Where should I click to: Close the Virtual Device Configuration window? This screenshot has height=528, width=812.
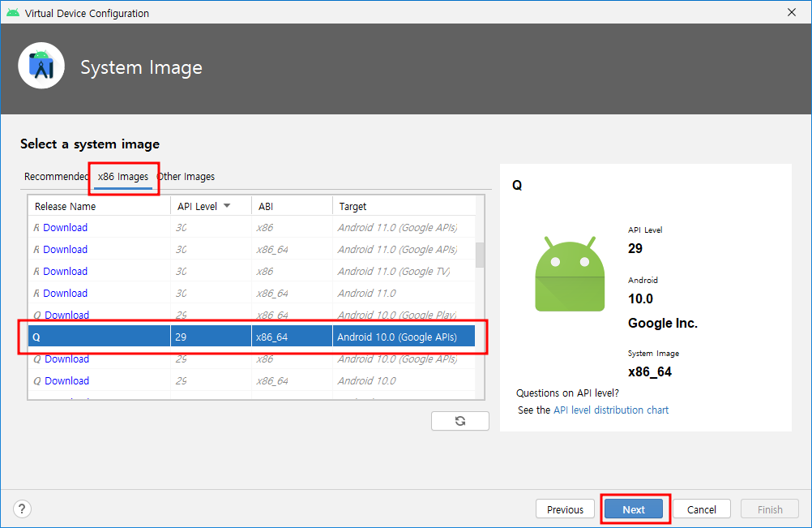tap(791, 12)
